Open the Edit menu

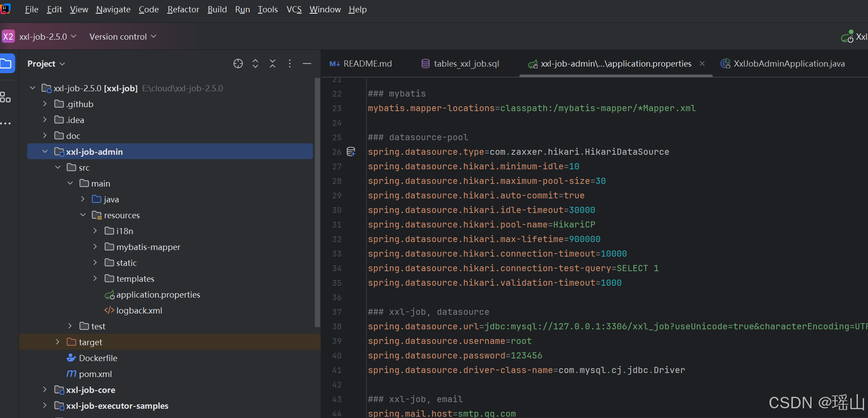coord(54,9)
